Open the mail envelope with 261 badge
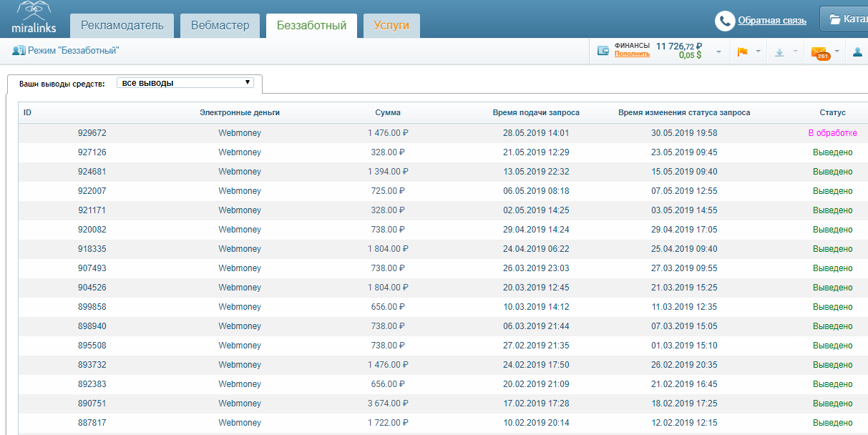 (x=819, y=52)
